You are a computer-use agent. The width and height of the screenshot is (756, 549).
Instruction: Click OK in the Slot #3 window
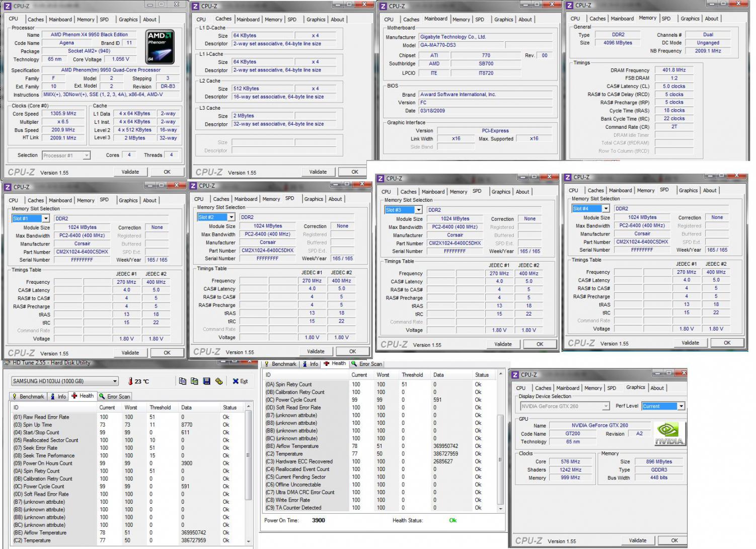coord(540,344)
